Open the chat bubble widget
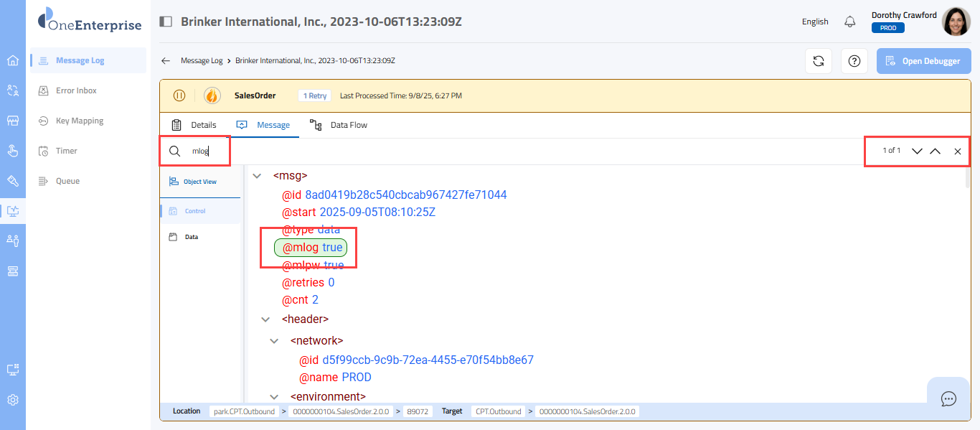 click(x=948, y=398)
